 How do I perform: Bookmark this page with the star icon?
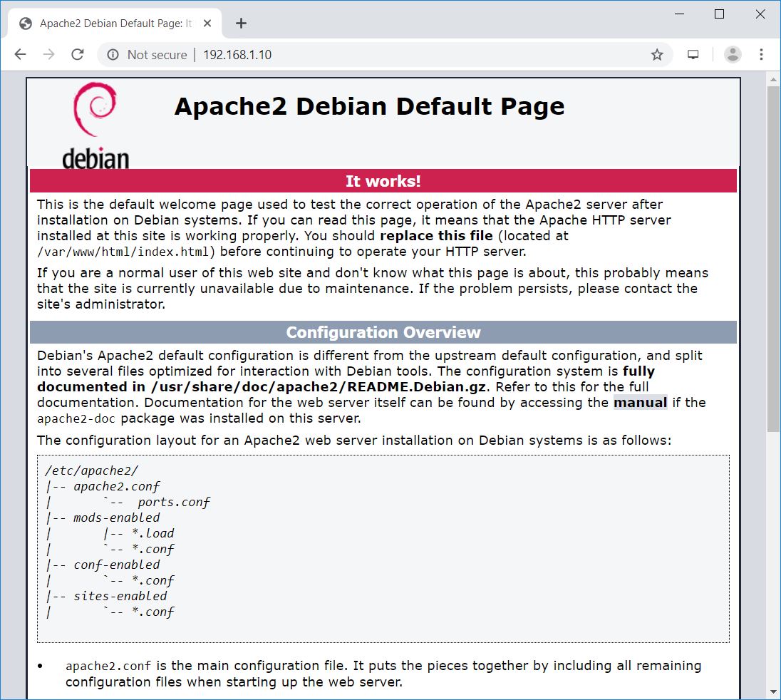click(657, 55)
